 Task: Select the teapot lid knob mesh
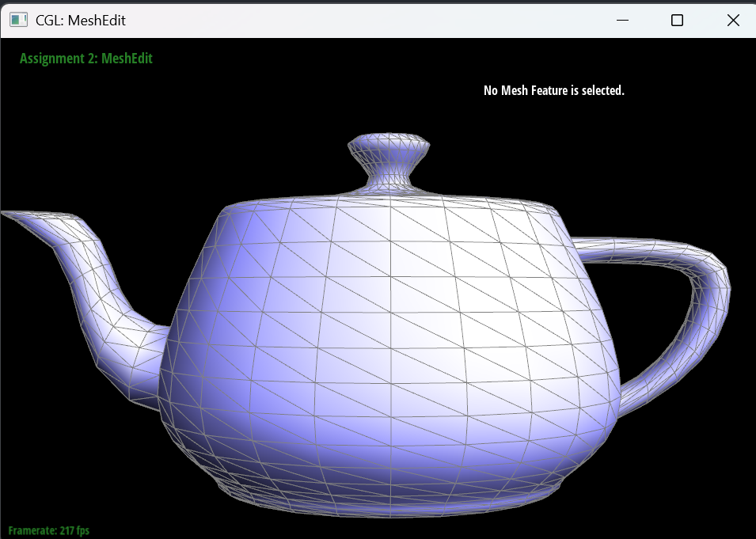coord(389,162)
